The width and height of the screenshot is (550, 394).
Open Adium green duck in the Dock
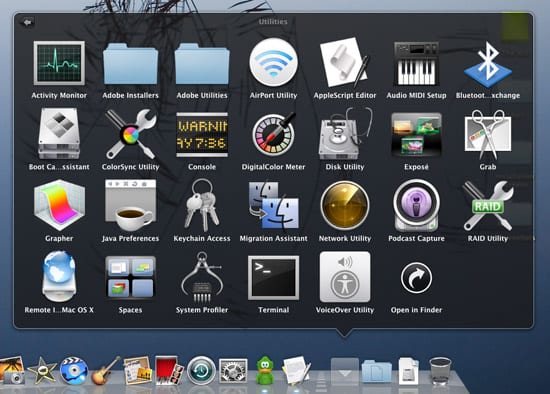point(265,370)
